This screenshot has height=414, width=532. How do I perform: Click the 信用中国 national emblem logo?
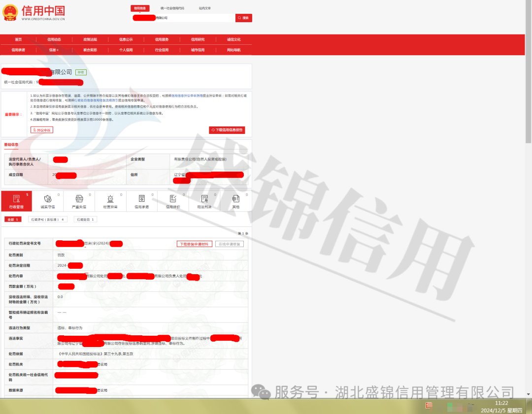pyautogui.click(x=9, y=12)
